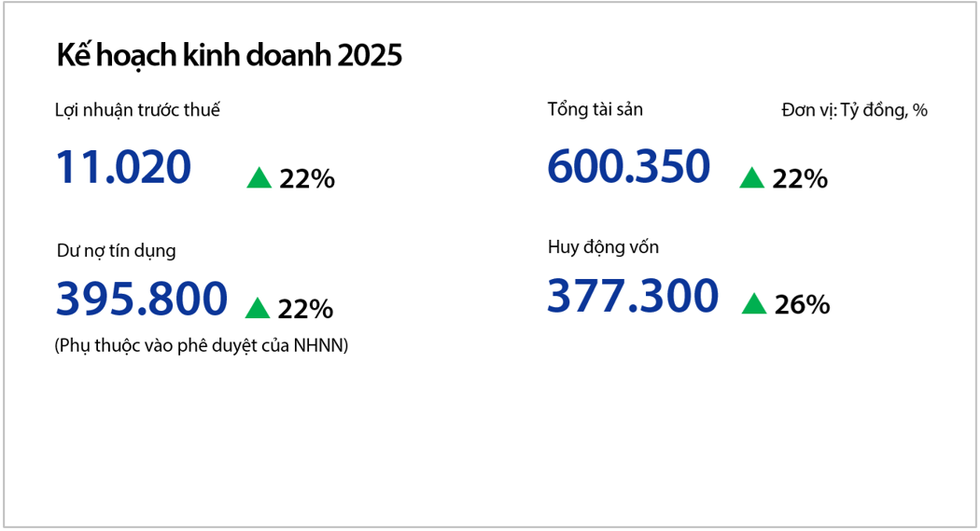Image resolution: width=980 pixels, height=531 pixels.
Task: Click the green up triangle beside Lợi nhuận trước thuế
Action: coord(259,178)
